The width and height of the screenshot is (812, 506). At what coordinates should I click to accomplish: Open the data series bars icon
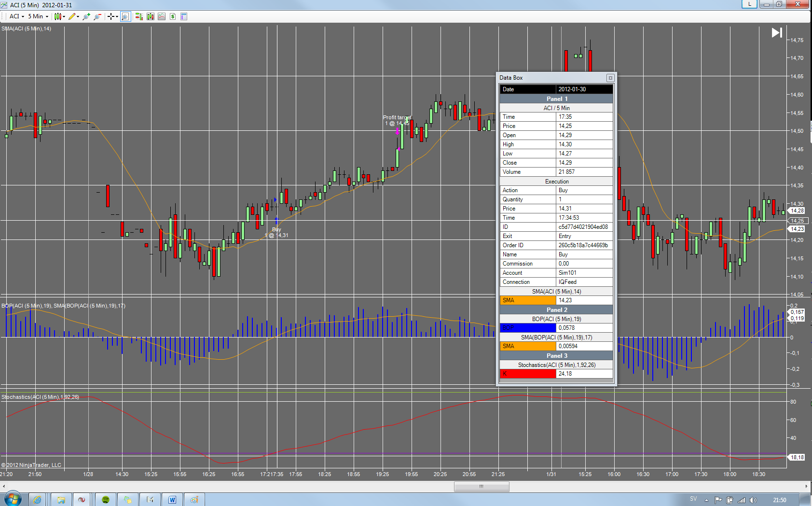point(151,16)
